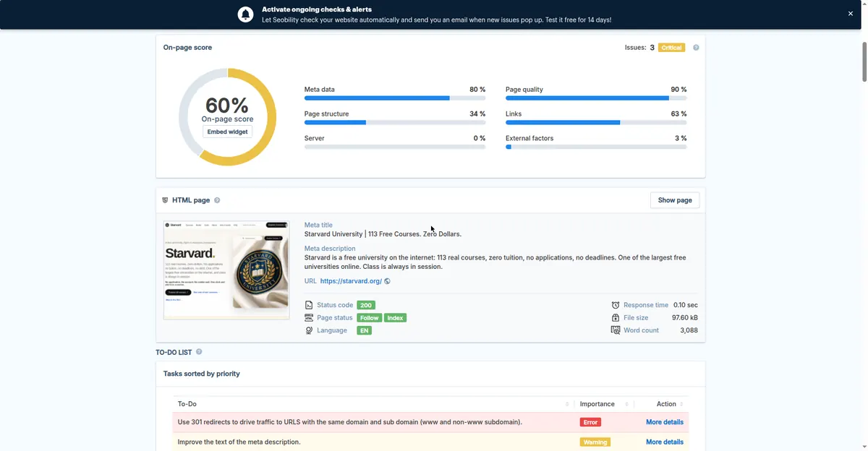Image resolution: width=868 pixels, height=451 pixels.
Task: Click the Meta description label
Action: tap(330, 249)
